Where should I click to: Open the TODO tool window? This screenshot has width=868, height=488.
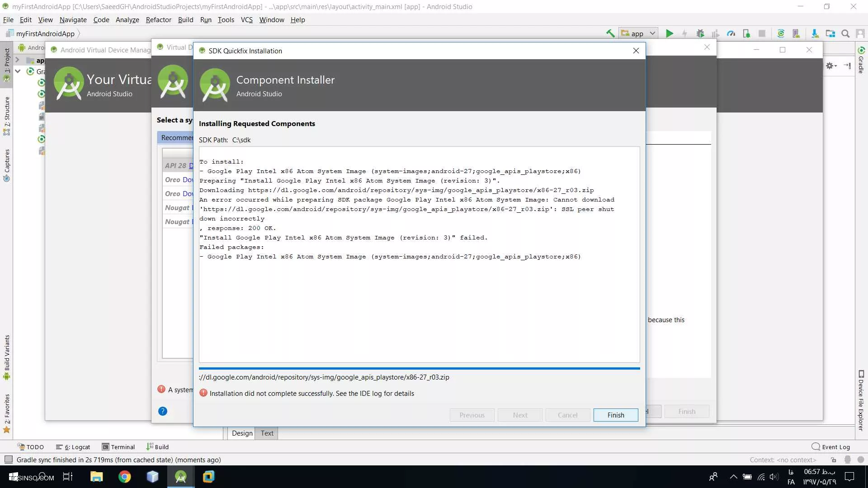(x=31, y=447)
